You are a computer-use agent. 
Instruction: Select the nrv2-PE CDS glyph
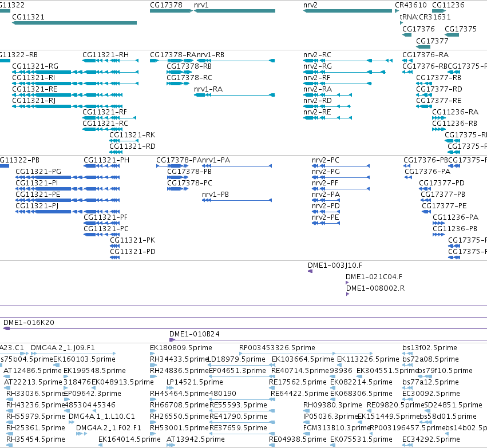(x=326, y=223)
